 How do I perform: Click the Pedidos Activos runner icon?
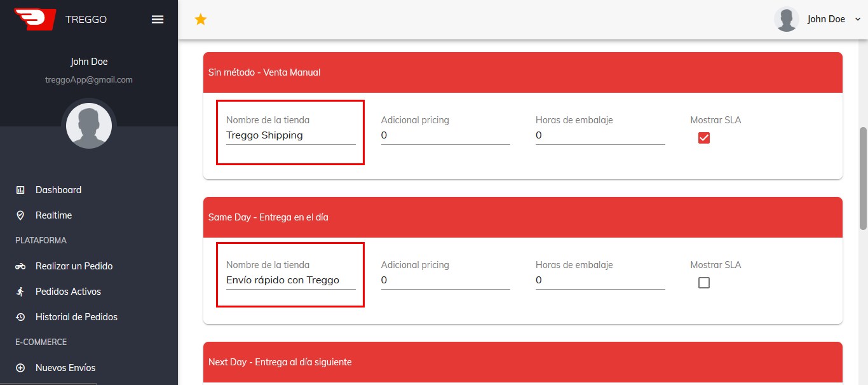(x=20, y=292)
